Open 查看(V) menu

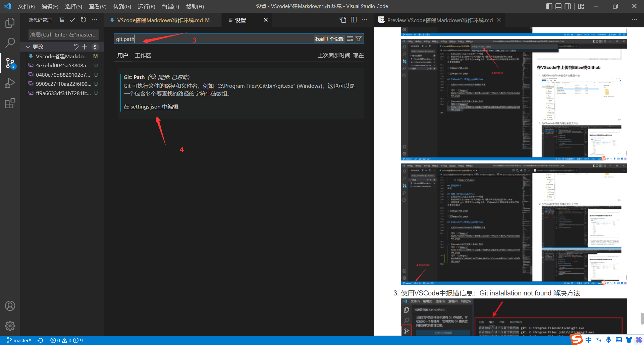coord(98,6)
